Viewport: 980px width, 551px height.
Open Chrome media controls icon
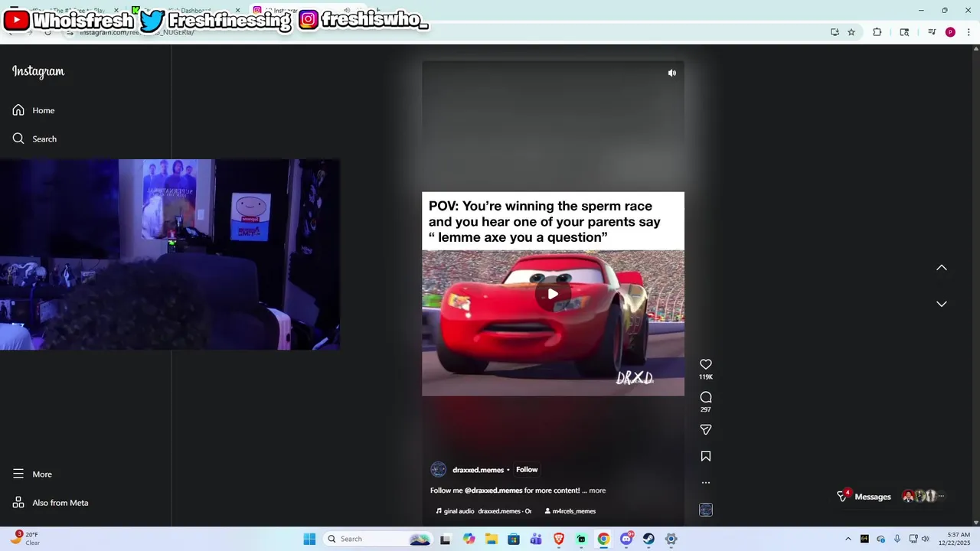[x=932, y=32]
